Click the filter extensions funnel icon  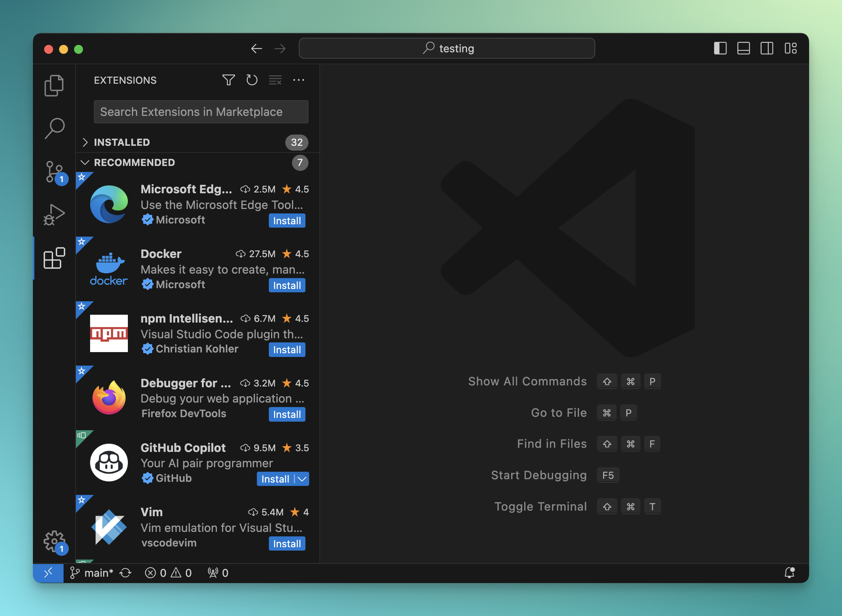point(228,80)
